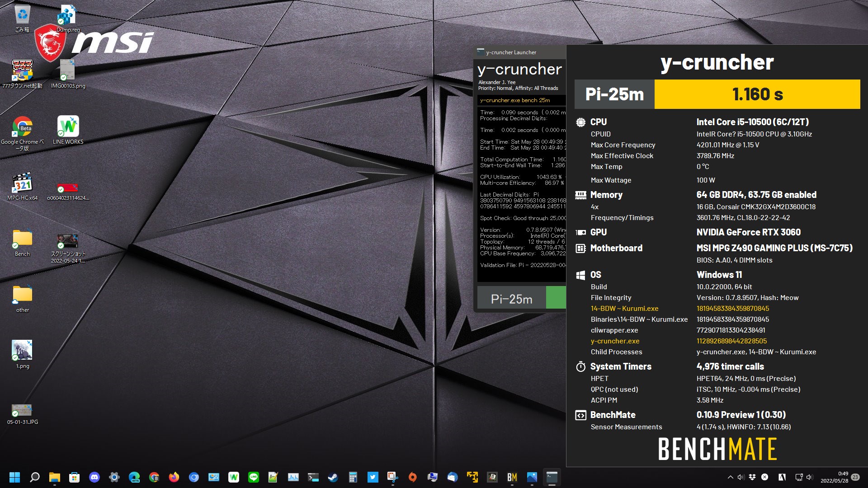Launch Google Chrome ベータ版 desktop shortcut

[22, 133]
